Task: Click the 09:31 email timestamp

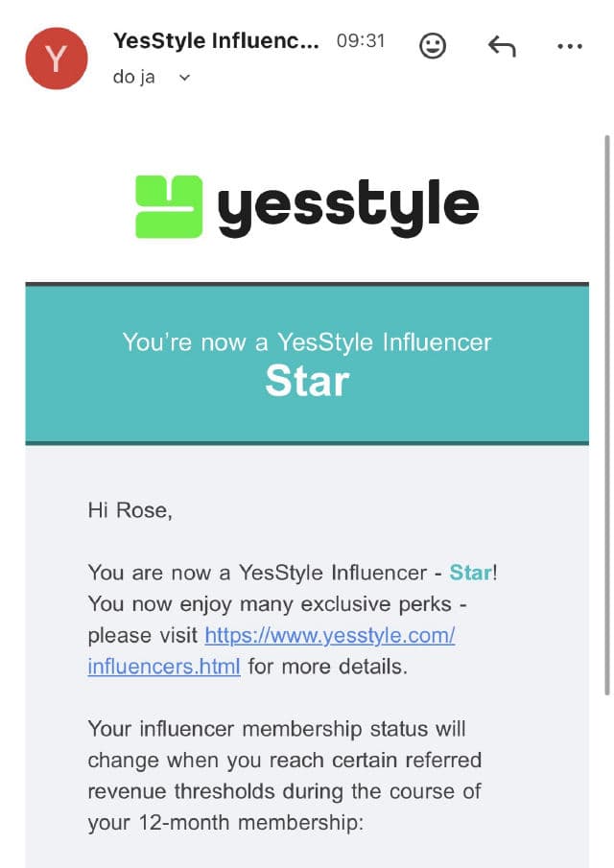Action: 361,41
